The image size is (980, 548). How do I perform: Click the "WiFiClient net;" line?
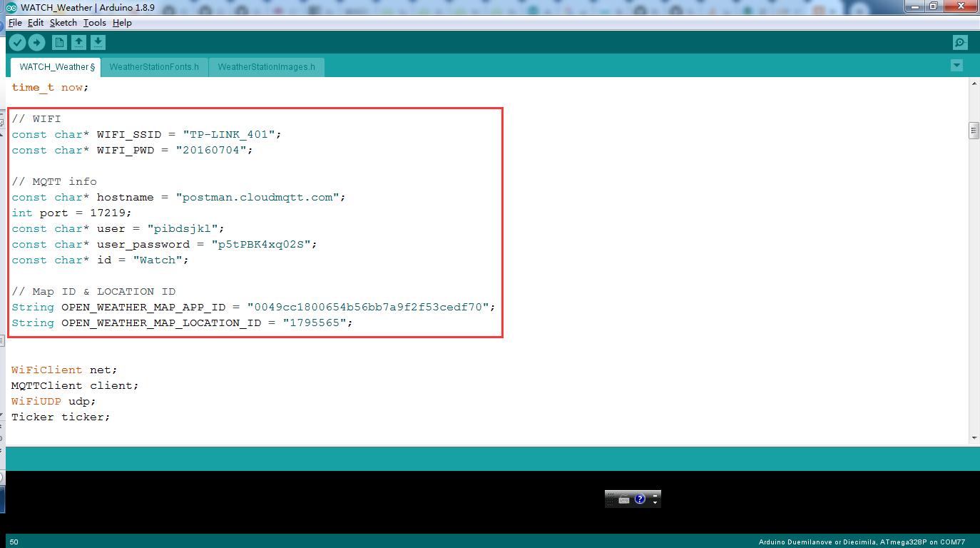[64, 370]
